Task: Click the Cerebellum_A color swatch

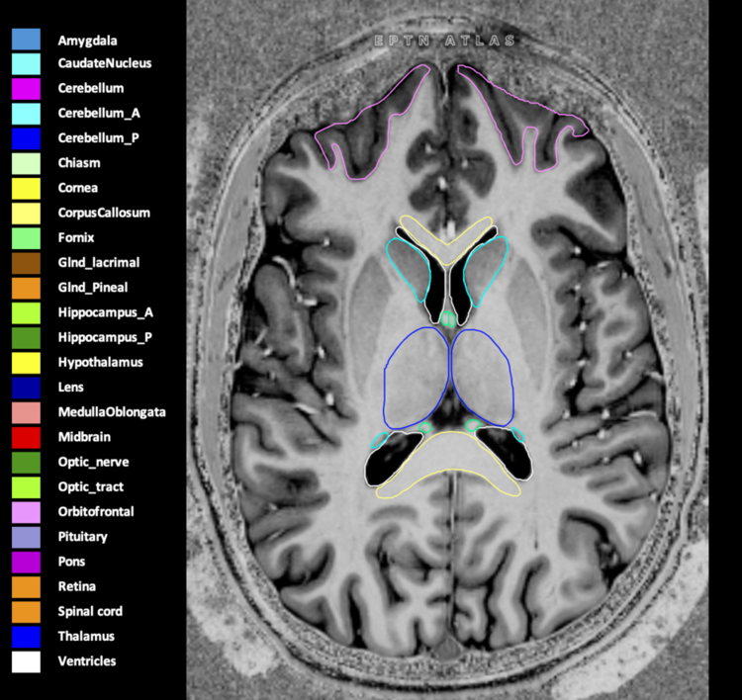Action: pos(26,114)
